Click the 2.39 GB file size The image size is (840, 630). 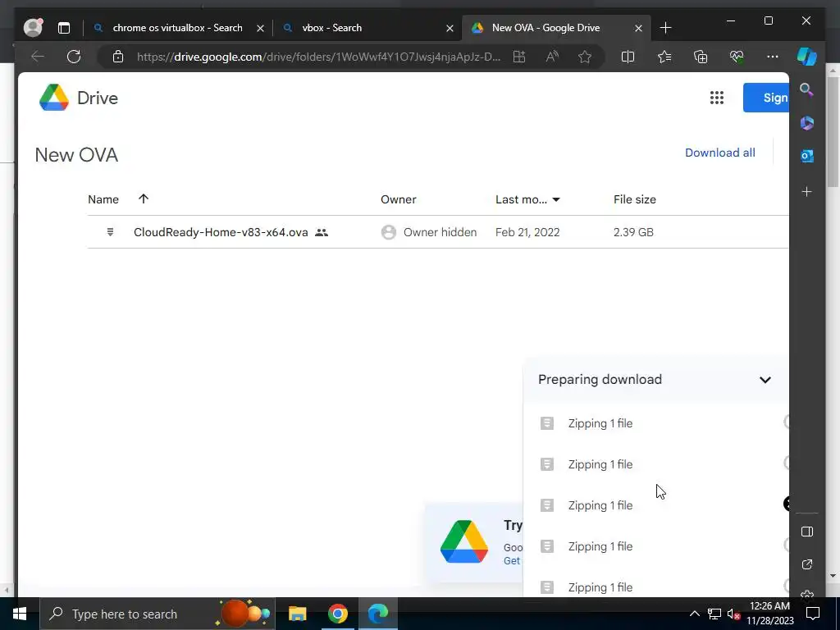tap(633, 232)
